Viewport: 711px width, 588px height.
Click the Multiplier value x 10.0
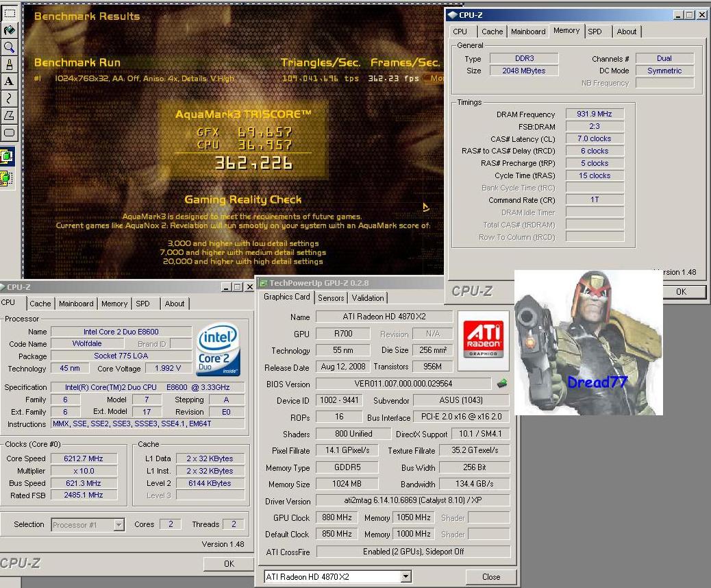[x=84, y=471]
